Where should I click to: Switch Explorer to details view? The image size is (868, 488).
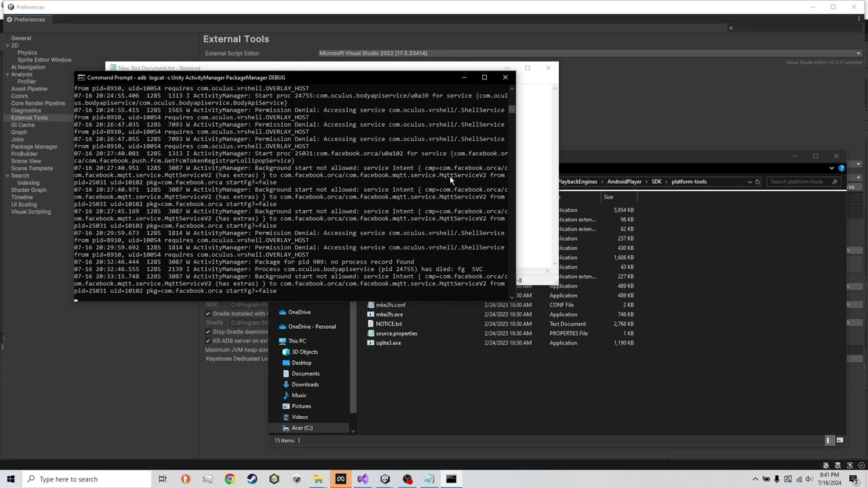pyautogui.click(x=828, y=441)
